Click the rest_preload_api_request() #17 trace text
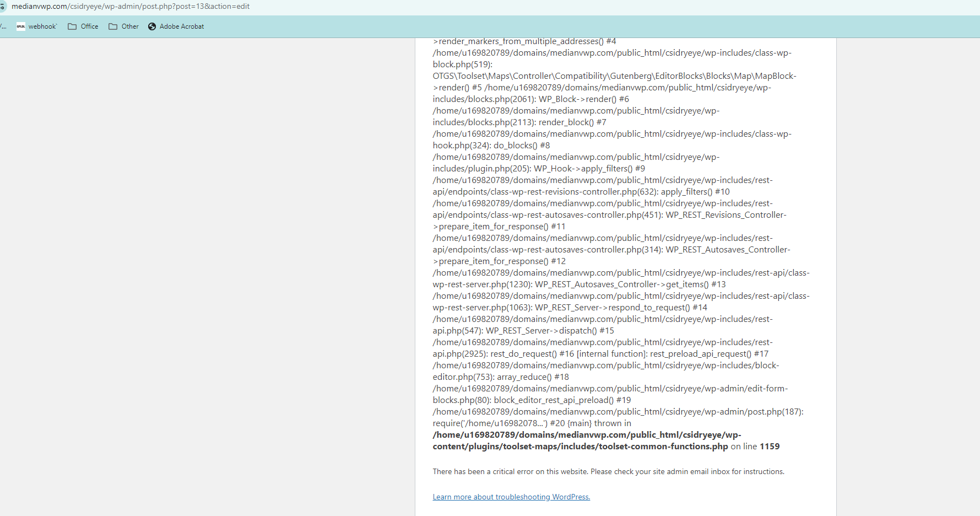 (709, 354)
